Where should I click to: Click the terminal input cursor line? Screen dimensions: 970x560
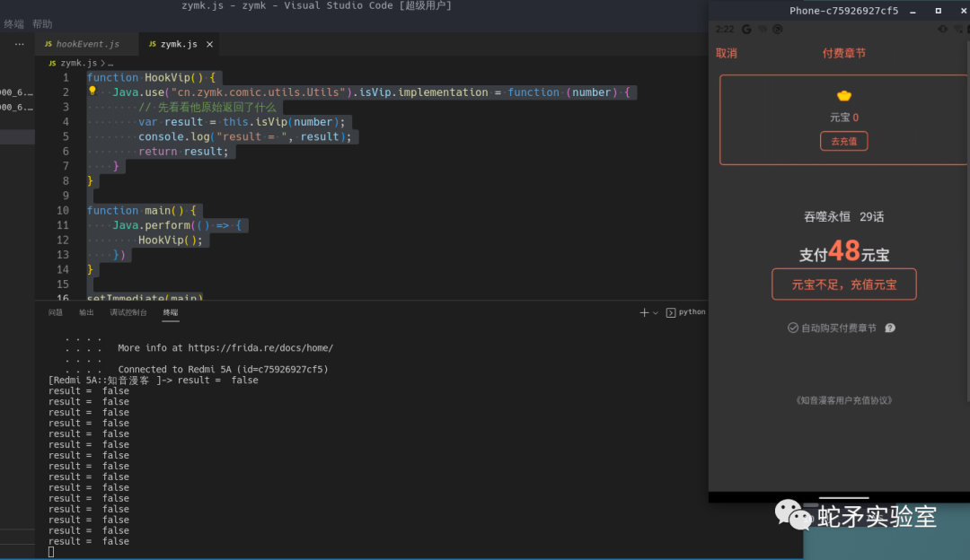point(51,553)
